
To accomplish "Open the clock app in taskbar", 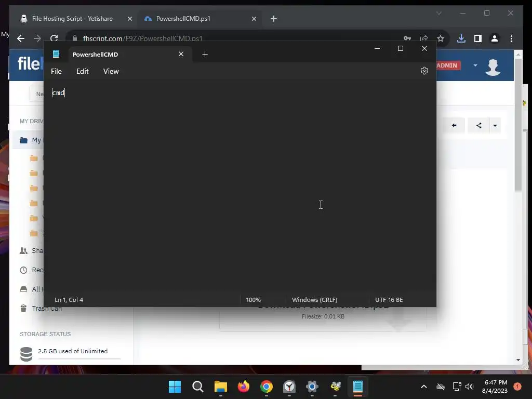I will pos(289,387).
